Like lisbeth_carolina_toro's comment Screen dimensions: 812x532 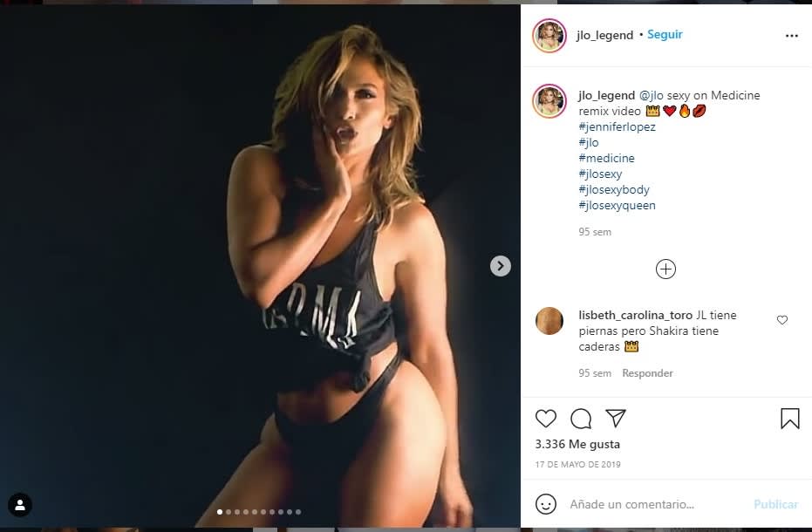(782, 320)
